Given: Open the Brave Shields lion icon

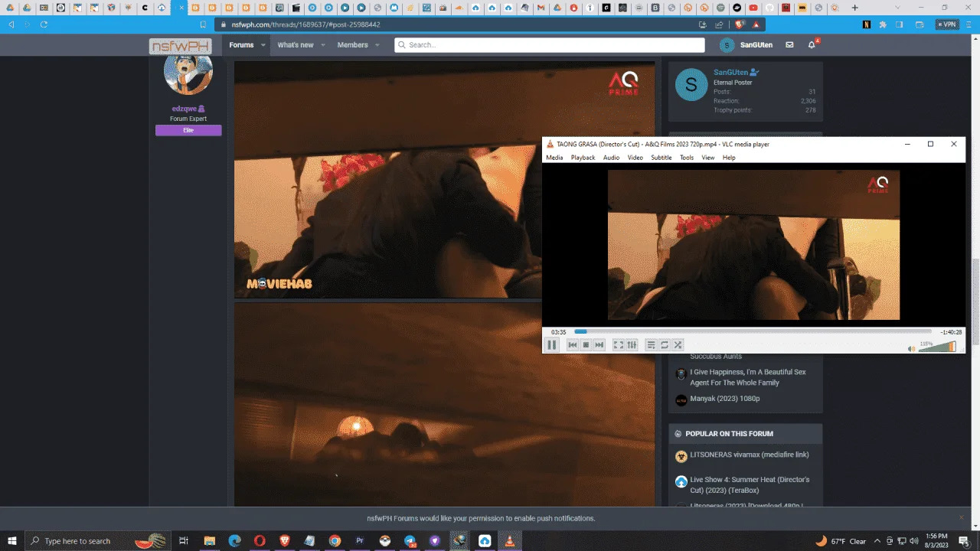Looking at the screenshot, I should point(740,24).
